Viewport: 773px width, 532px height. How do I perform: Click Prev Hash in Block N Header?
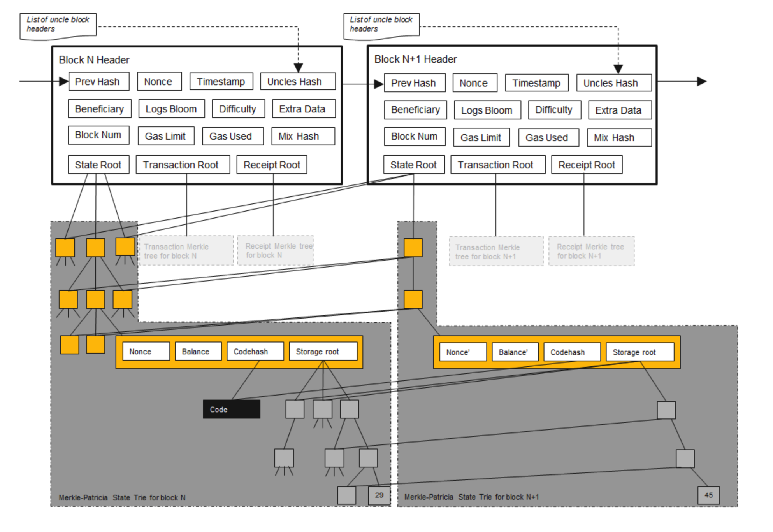pyautogui.click(x=99, y=82)
